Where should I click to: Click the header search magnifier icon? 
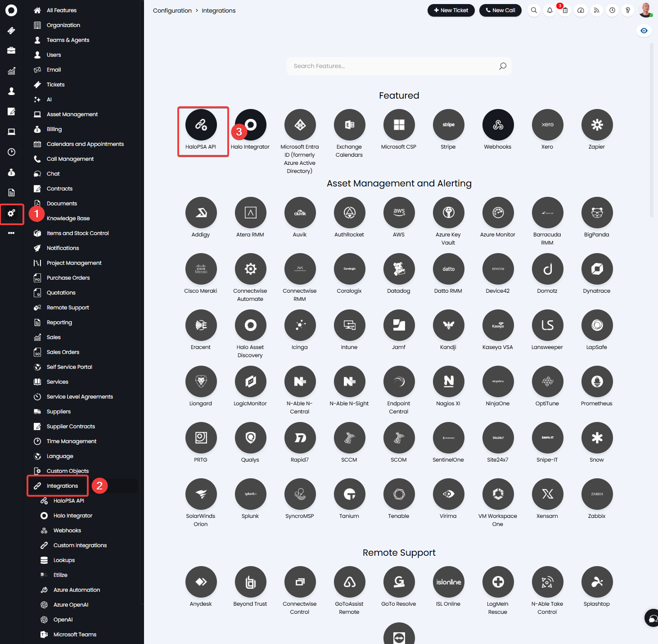(x=534, y=10)
